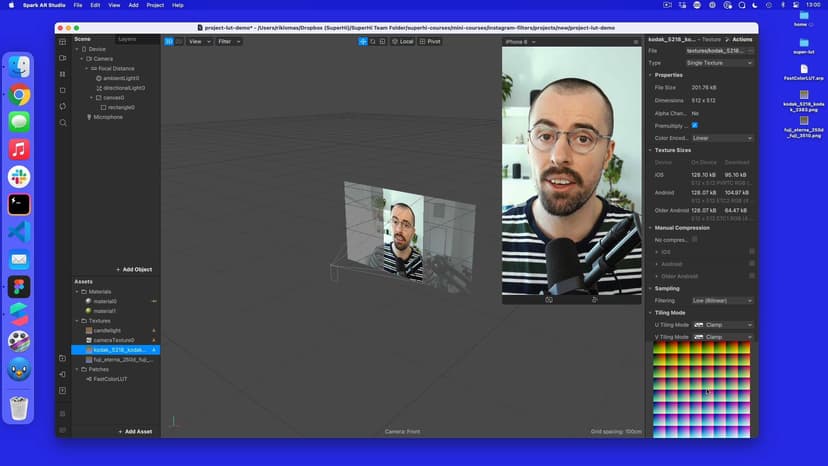This screenshot has height=466, width=828.
Task: Switch to the blue 3D viewport mode
Action: [x=169, y=41]
